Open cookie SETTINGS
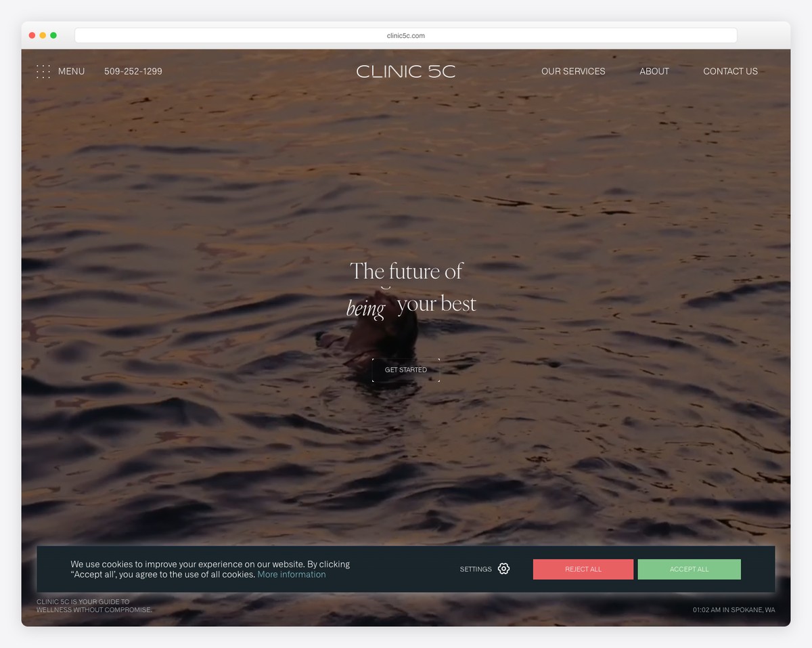 point(476,569)
